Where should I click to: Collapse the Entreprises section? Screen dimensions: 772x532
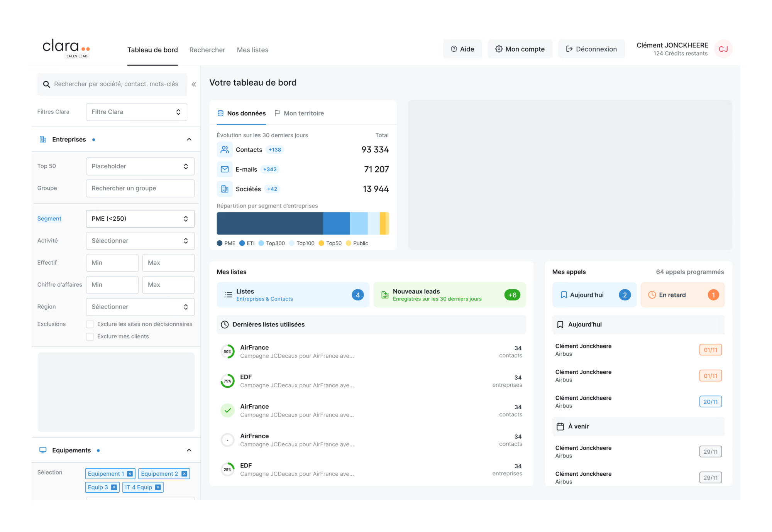189,139
